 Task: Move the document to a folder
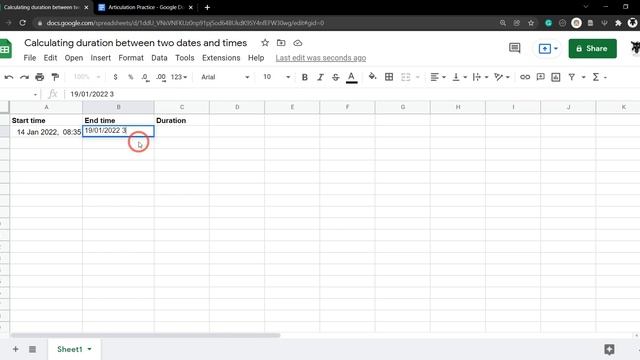tap(281, 43)
